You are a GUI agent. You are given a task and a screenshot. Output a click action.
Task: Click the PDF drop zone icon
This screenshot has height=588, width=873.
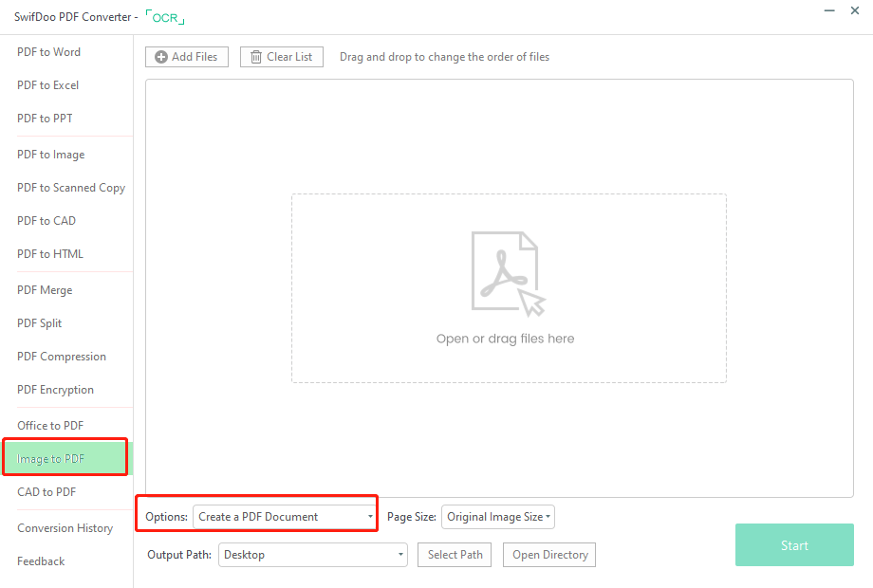pos(508,274)
